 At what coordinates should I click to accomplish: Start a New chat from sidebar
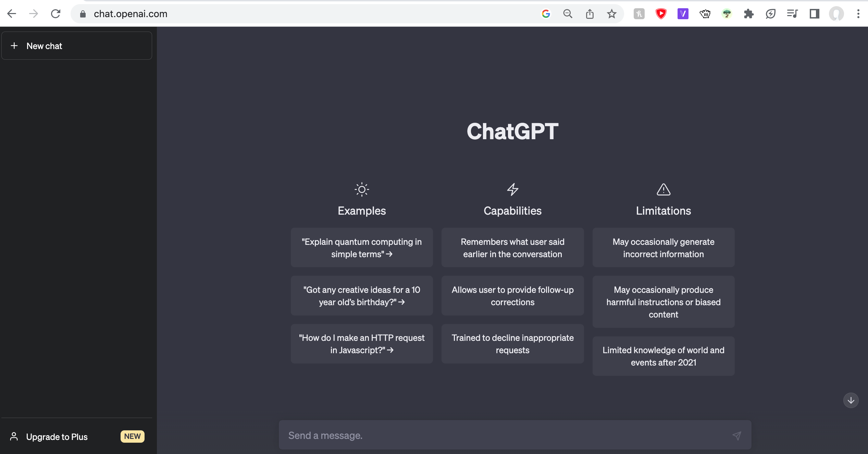coord(77,46)
